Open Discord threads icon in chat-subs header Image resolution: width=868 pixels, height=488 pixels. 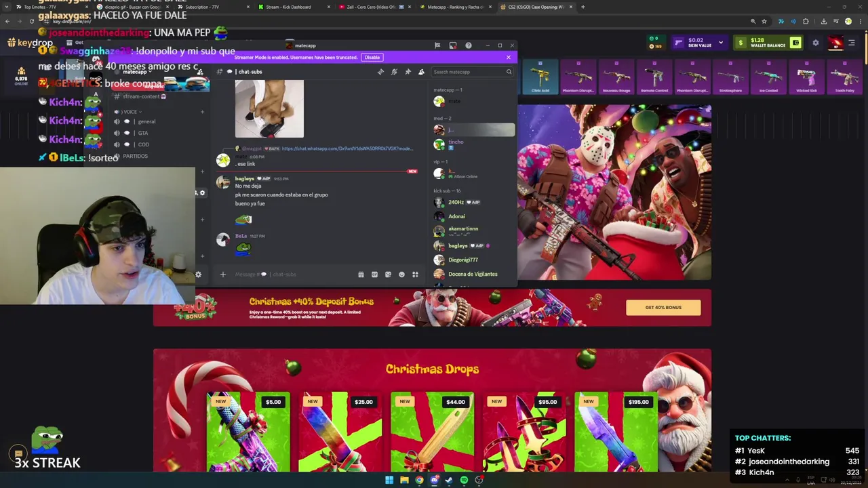380,72
